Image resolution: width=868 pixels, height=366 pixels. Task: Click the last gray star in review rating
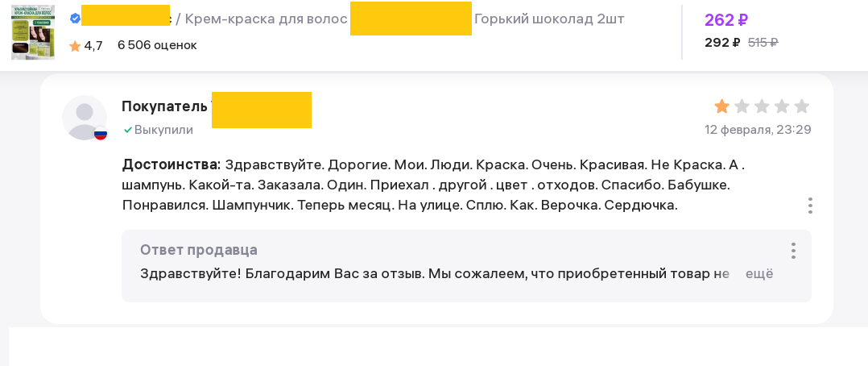(801, 106)
